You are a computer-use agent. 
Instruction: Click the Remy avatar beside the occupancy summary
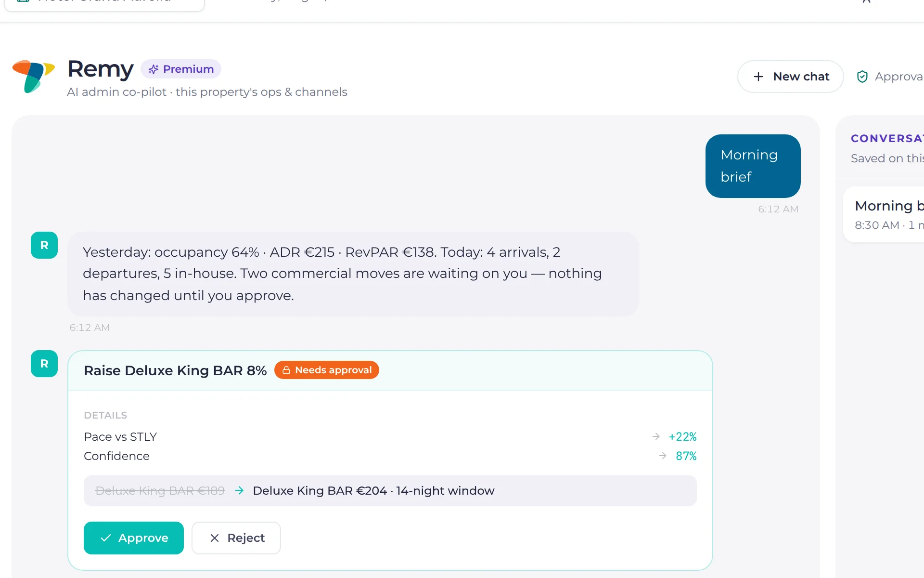point(44,245)
